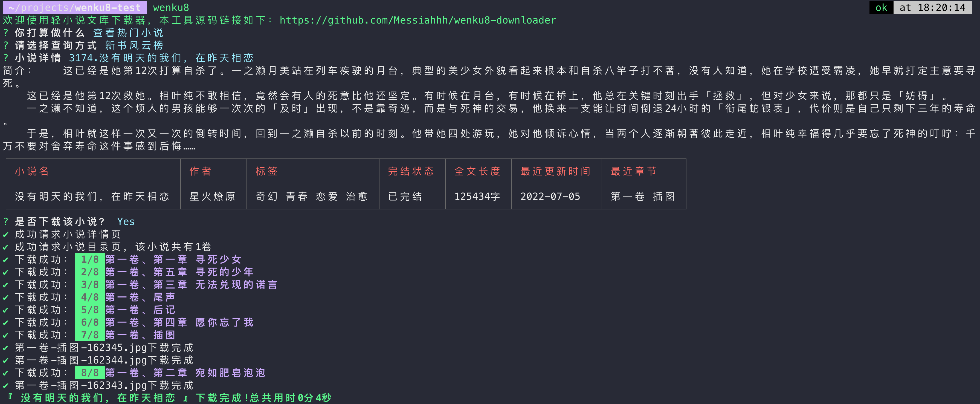
Task: Click checkmark before 162345.jpg download line
Action: [x=6, y=348]
